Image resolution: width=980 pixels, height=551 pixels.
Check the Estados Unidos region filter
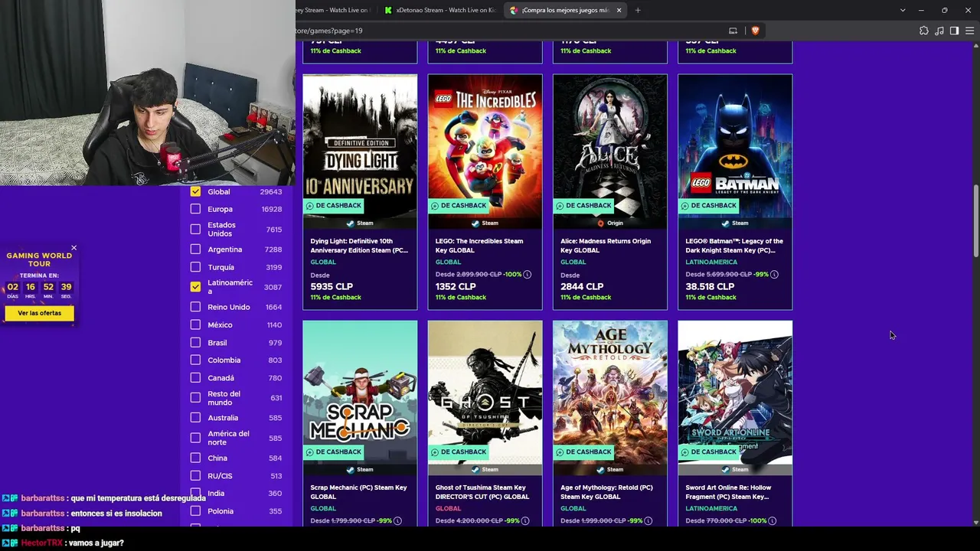point(195,229)
